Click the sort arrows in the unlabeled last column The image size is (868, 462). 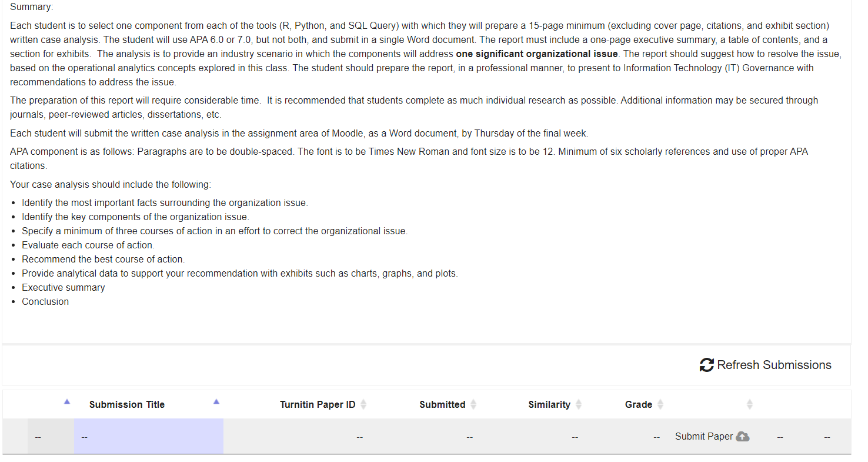749,404
